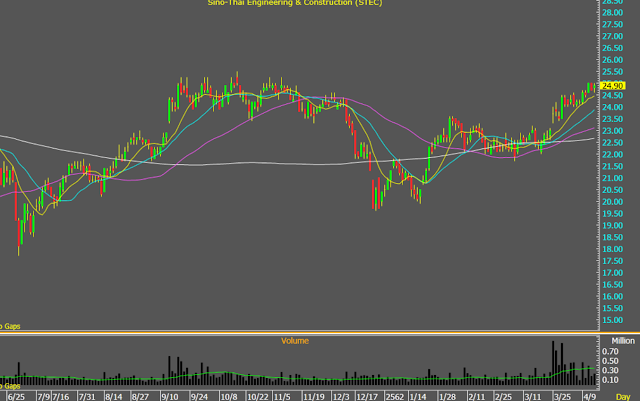Select the 2/11 date marker
The width and height of the screenshot is (640, 401).
(477, 397)
